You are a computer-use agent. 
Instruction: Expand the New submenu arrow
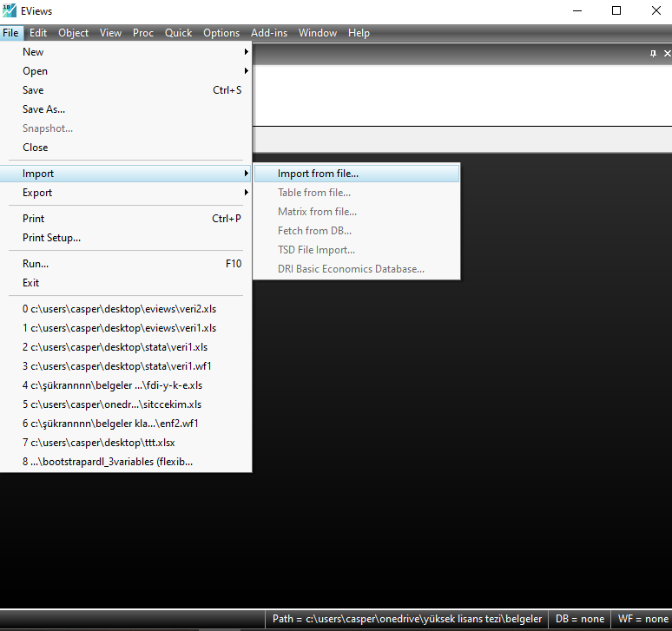[246, 52]
